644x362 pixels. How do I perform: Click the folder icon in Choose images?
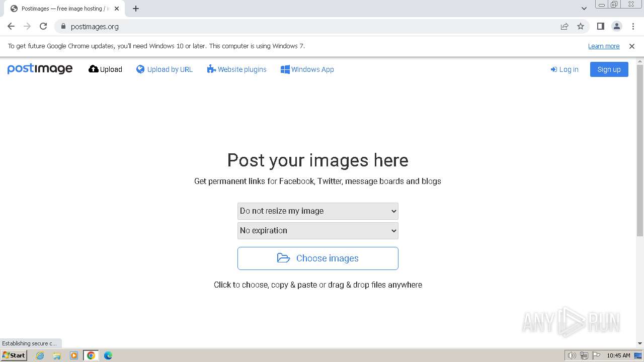(284, 258)
